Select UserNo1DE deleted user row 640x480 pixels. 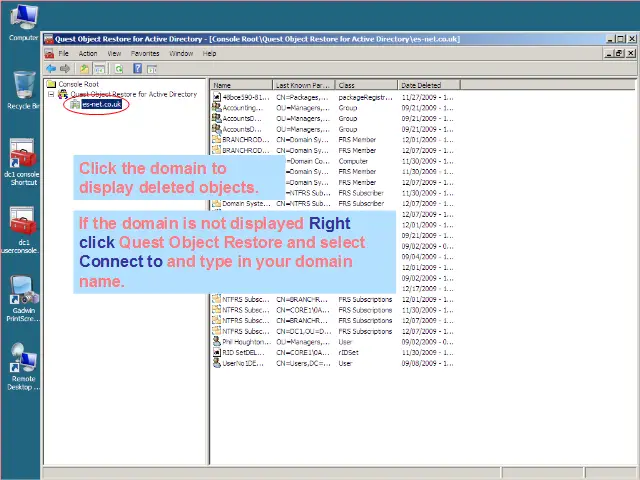(333, 363)
